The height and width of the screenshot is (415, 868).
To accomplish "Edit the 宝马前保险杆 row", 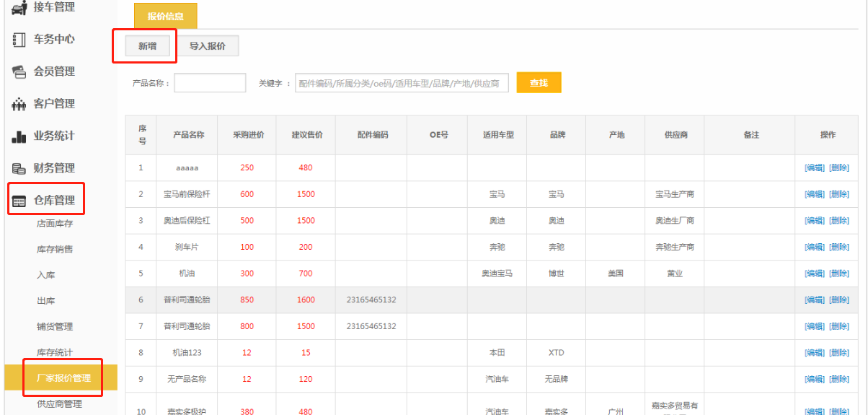I will coord(815,194).
